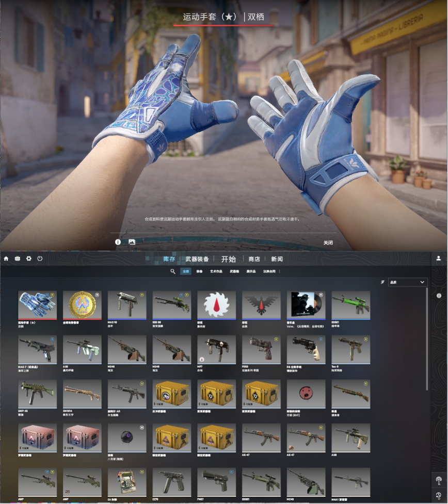Select the red face graffiti thumbnail
448x504 pixels.
click(x=306, y=394)
